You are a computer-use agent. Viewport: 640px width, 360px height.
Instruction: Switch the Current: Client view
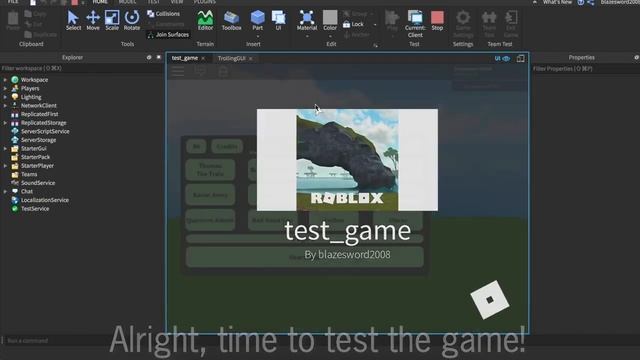(x=415, y=24)
